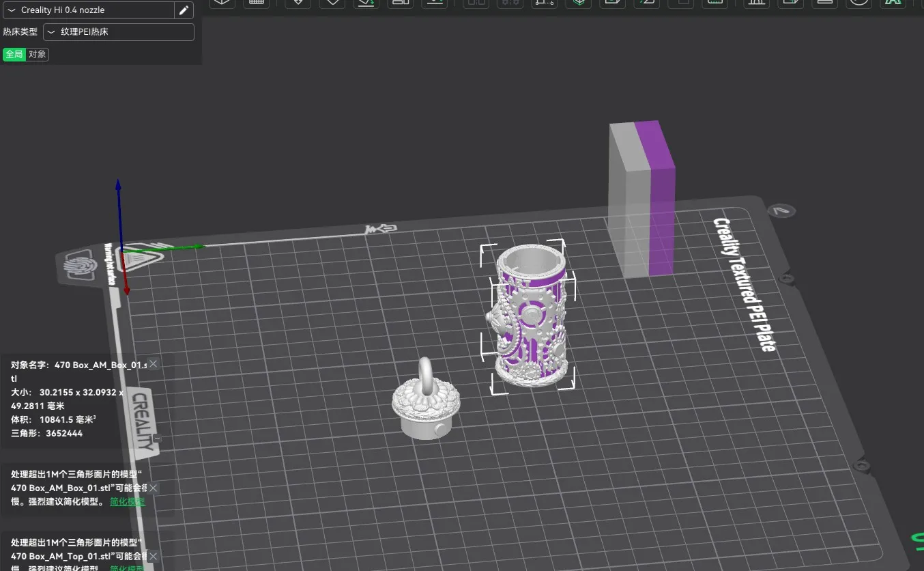Click the add-plate grid icon in top toolbar
Screen dimensions: 924x571
point(257,3)
